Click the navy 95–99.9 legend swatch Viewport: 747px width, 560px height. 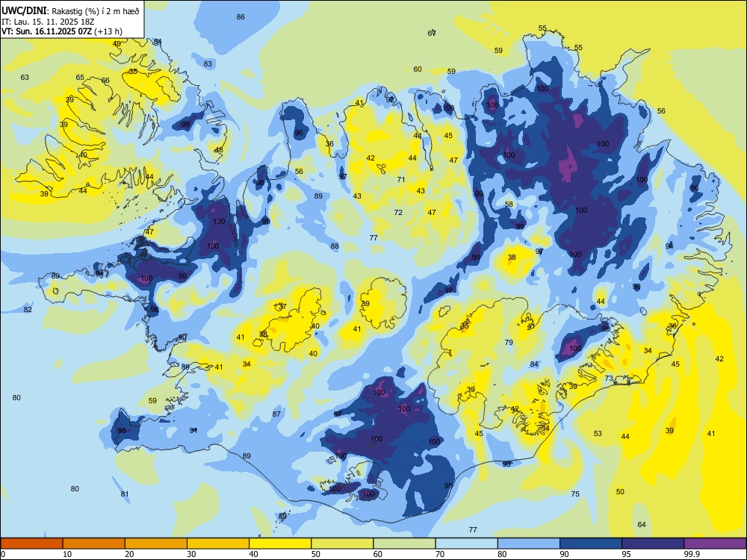coord(653,544)
